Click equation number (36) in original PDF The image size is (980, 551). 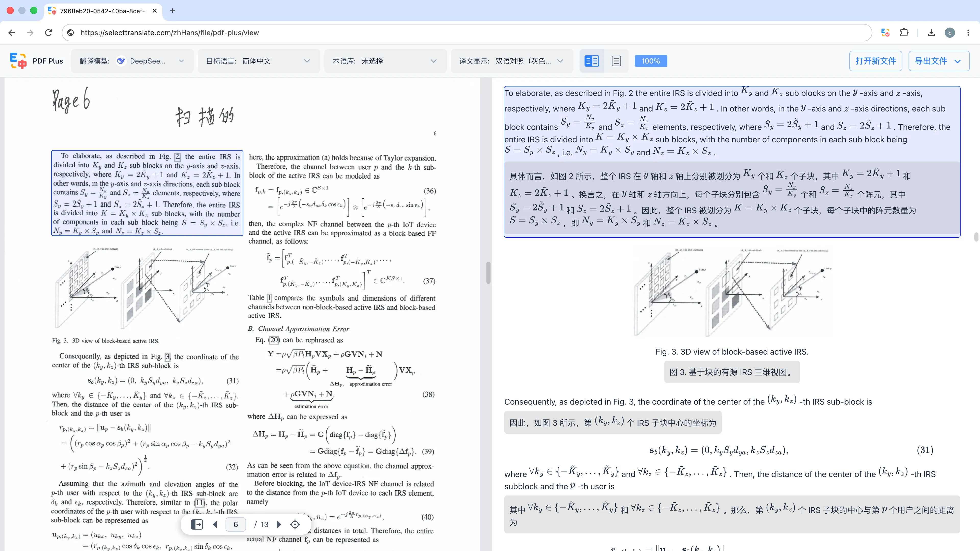(x=430, y=191)
